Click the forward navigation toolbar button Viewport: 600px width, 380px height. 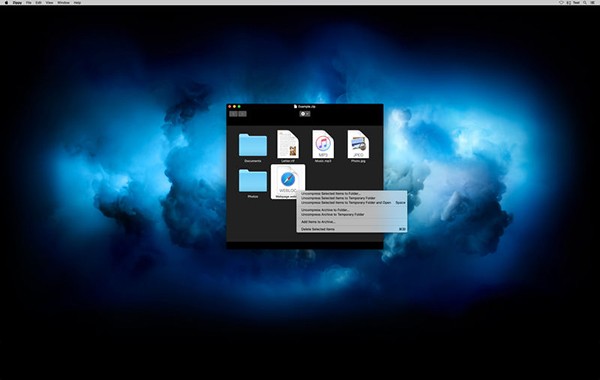click(x=242, y=114)
